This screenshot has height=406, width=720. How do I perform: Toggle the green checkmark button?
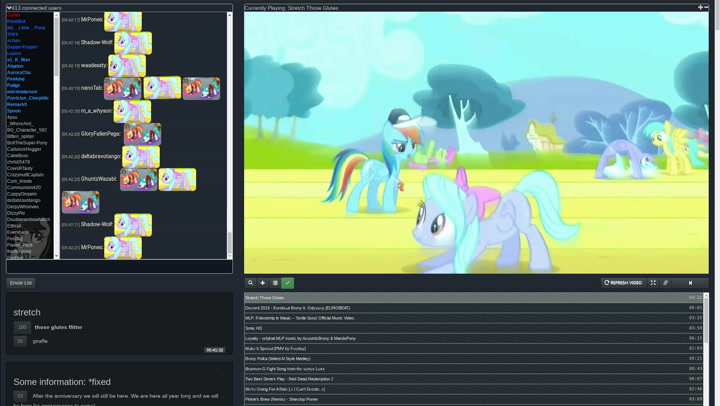click(288, 283)
